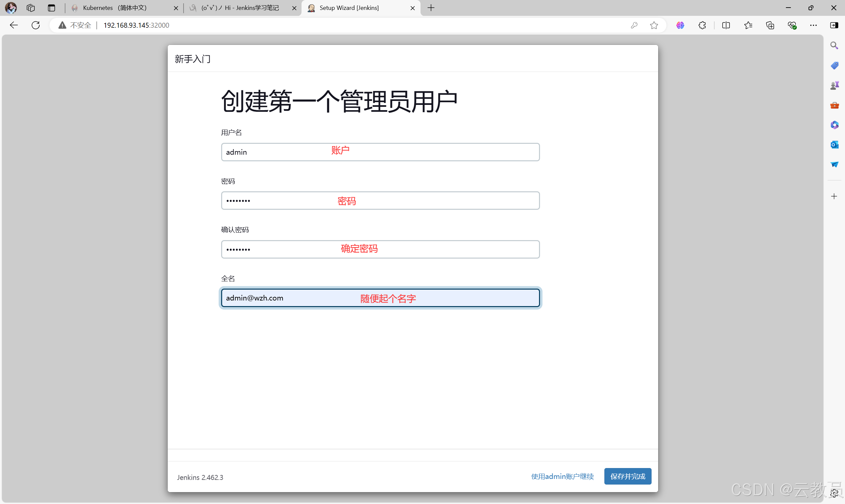Image resolution: width=845 pixels, height=504 pixels.
Task: Toggle split screen icon
Action: coord(726,25)
